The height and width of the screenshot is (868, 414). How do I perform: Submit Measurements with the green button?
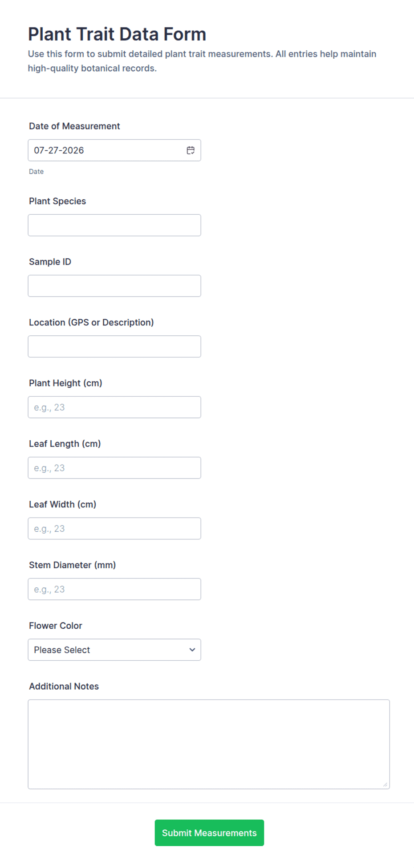[x=209, y=833]
